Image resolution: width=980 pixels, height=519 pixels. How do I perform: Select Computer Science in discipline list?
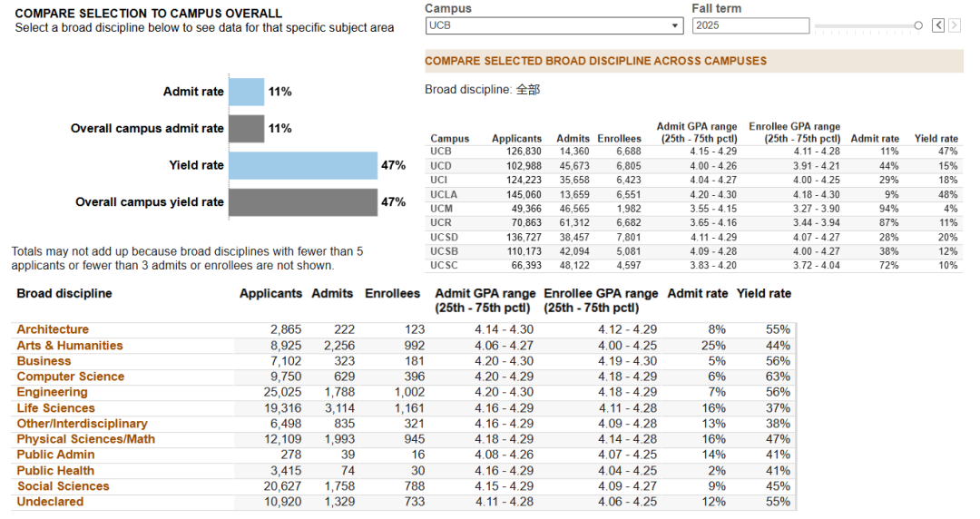pyautogui.click(x=71, y=377)
